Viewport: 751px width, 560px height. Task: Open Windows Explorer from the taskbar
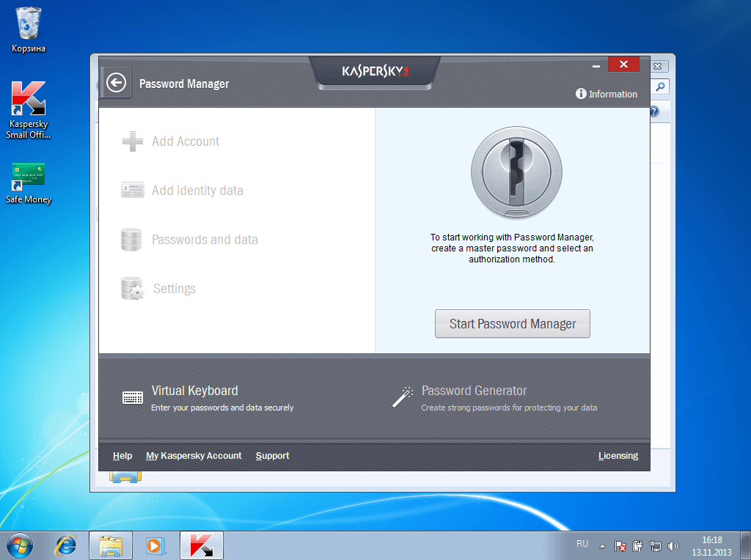click(x=111, y=545)
